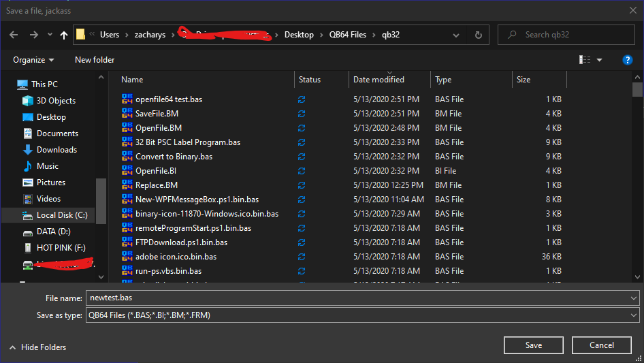Click the Refresh button in address bar
Image resolution: width=644 pixels, height=363 pixels.
click(479, 35)
